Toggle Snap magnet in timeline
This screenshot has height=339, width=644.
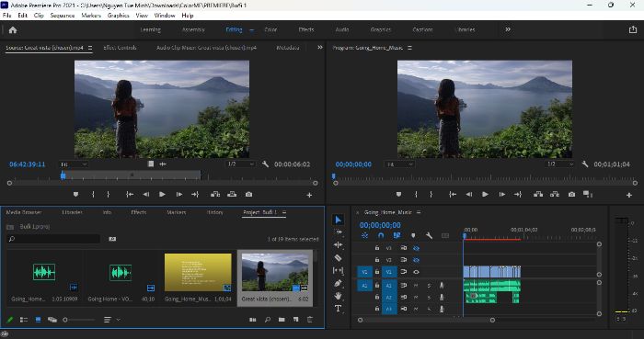[x=381, y=235]
